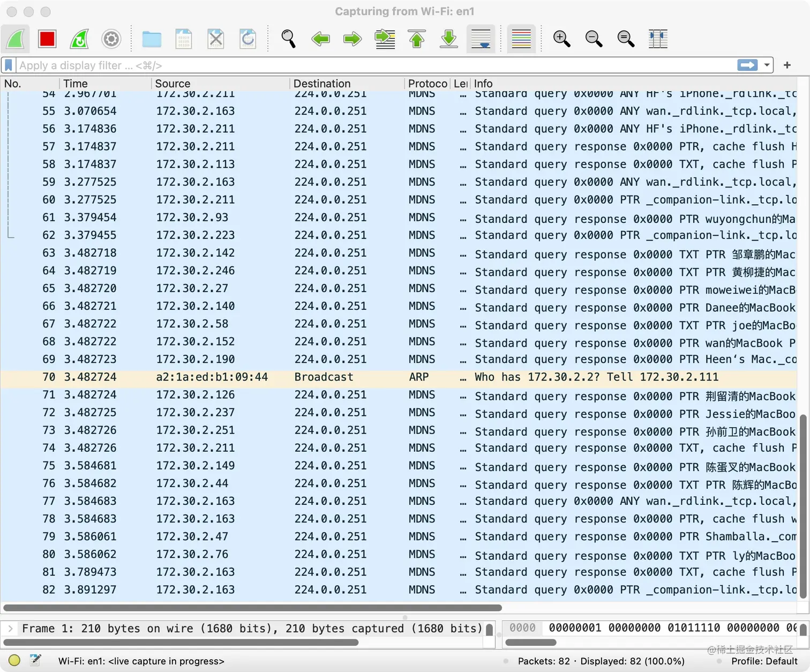Screen dimensions: 810x672
Task: Reset packet text to normal size
Action: pos(626,39)
